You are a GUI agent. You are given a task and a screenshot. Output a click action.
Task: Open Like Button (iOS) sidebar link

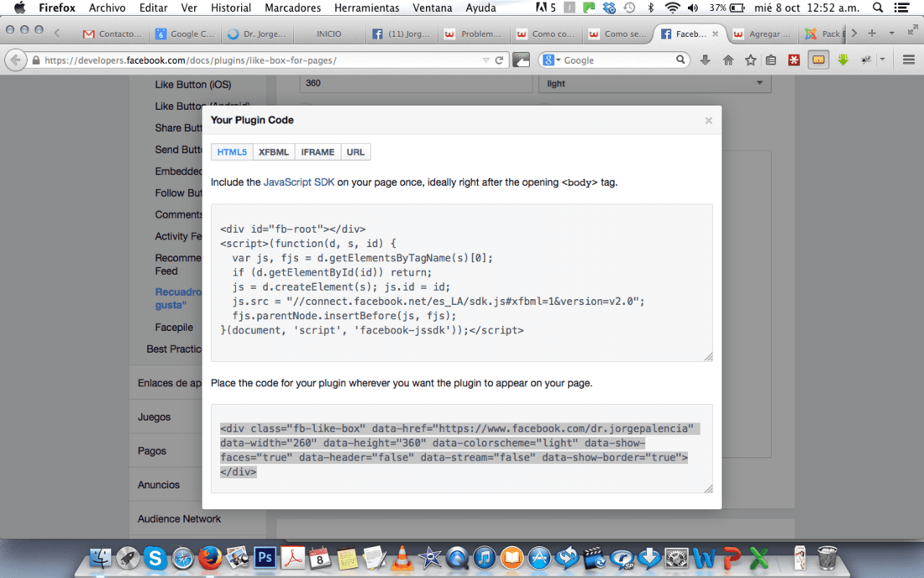(193, 84)
